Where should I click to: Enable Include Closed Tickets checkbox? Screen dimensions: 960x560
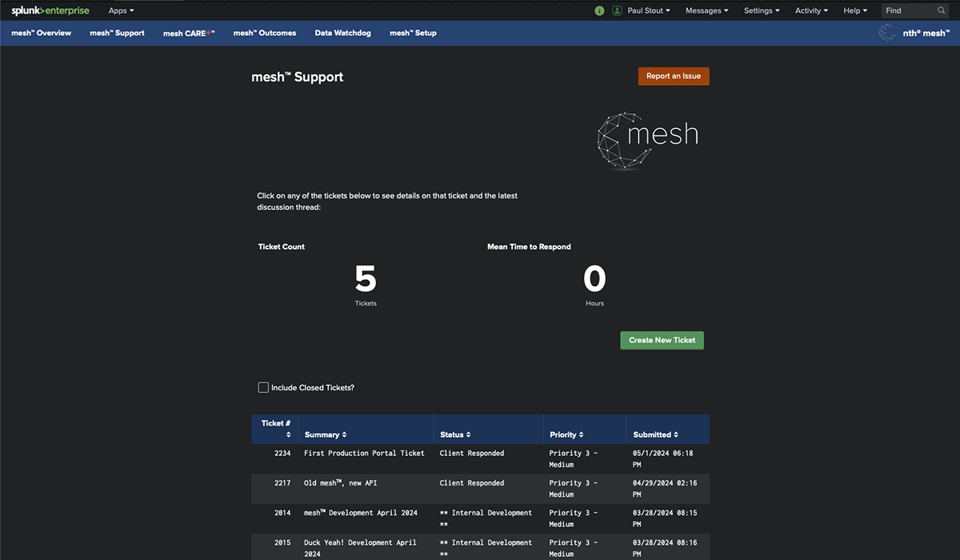263,387
